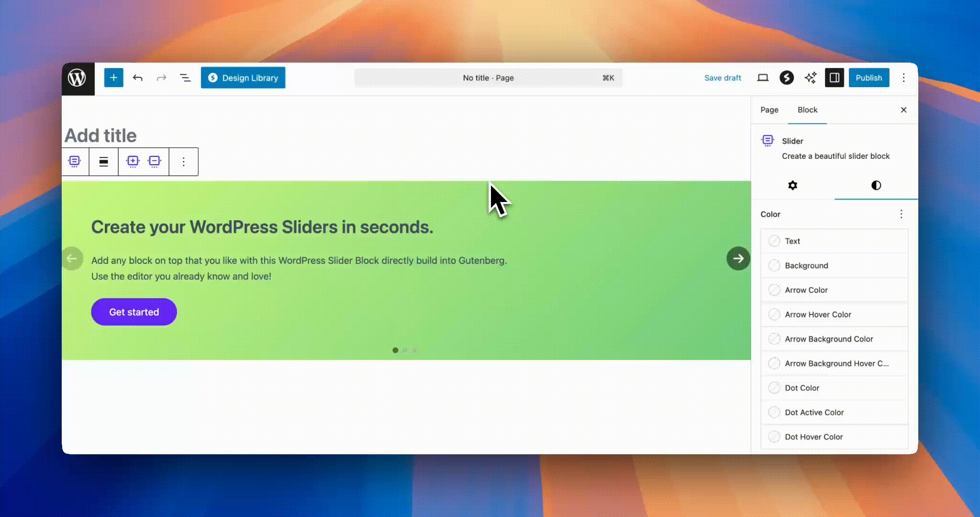Image resolution: width=980 pixels, height=517 pixels.
Task: Open the editor options three-dot menu
Action: 903,78
